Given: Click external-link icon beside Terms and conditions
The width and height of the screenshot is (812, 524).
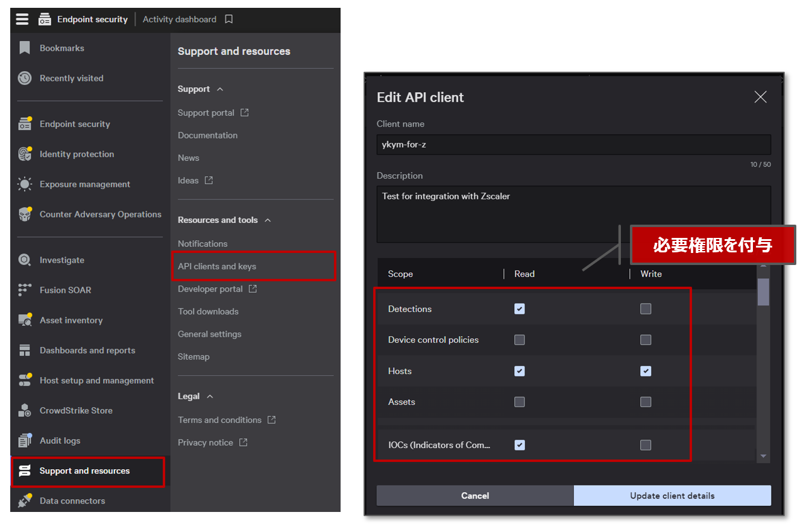Looking at the screenshot, I should 271,420.
